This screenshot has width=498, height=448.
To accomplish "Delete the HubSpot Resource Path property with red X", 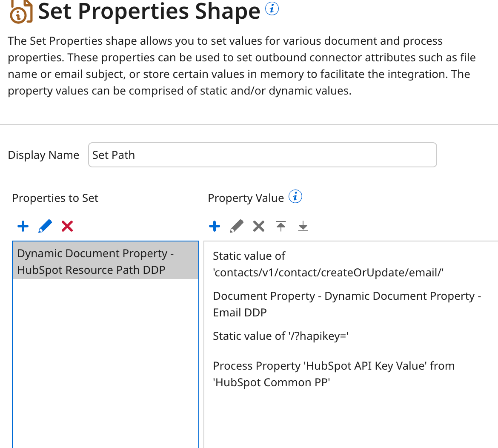I will click(67, 226).
